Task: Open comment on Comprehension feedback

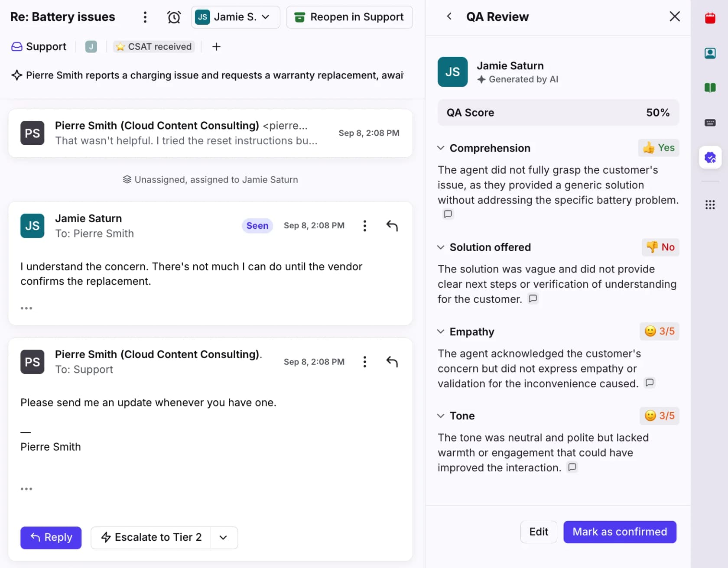Action: click(448, 214)
